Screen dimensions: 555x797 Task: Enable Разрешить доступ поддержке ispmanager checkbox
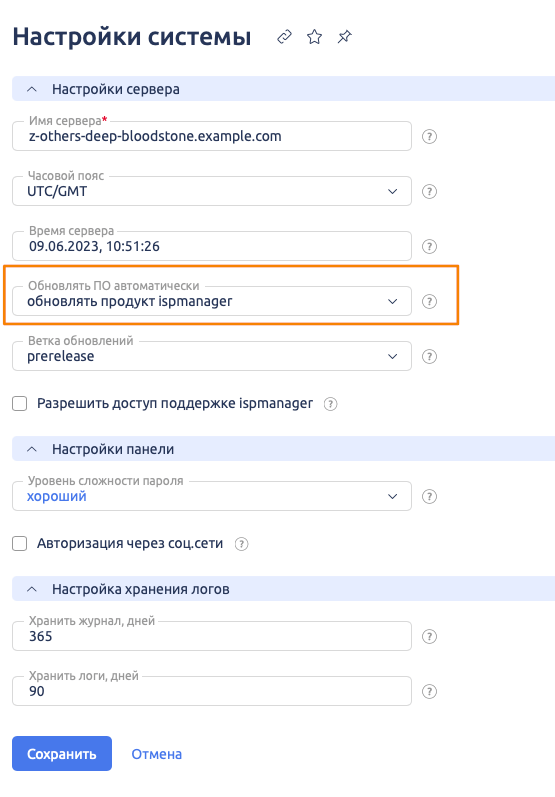(x=20, y=404)
